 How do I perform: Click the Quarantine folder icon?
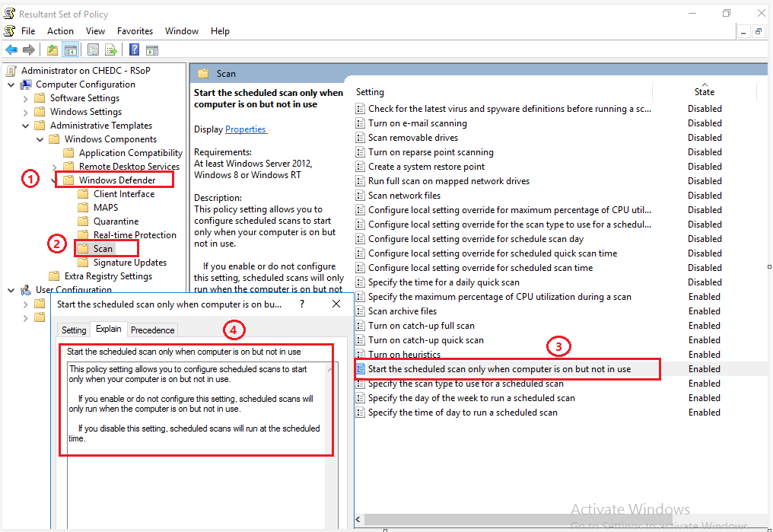[x=84, y=221]
